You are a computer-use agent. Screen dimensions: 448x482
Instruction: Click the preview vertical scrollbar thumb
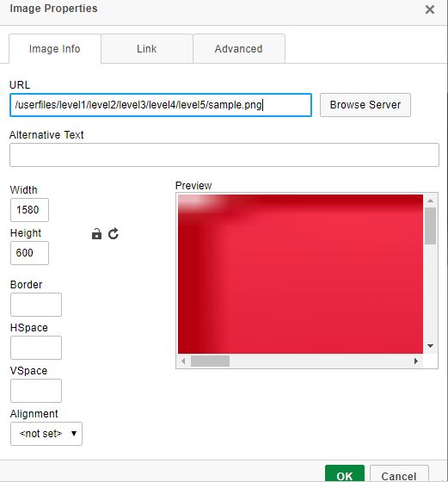coord(430,226)
